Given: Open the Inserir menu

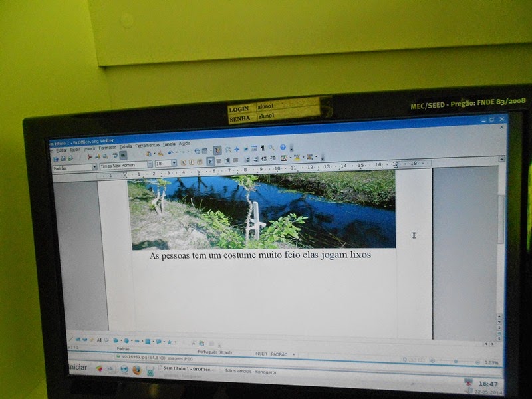Looking at the screenshot, I should (90, 148).
